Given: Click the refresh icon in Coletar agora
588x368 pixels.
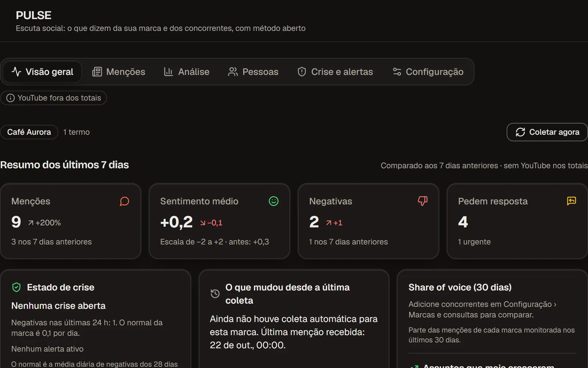Looking at the screenshot, I should tap(520, 132).
